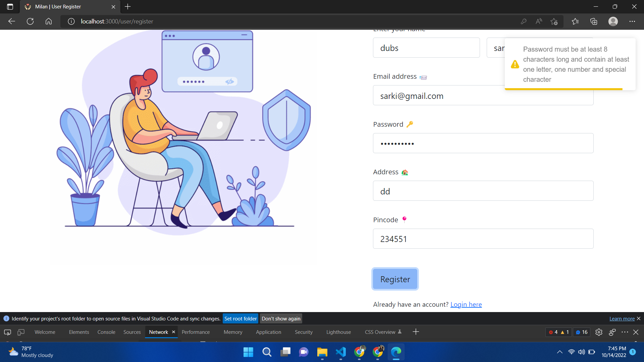644x362 pixels.
Task: Open site information icon in address bar
Action: (x=71, y=21)
